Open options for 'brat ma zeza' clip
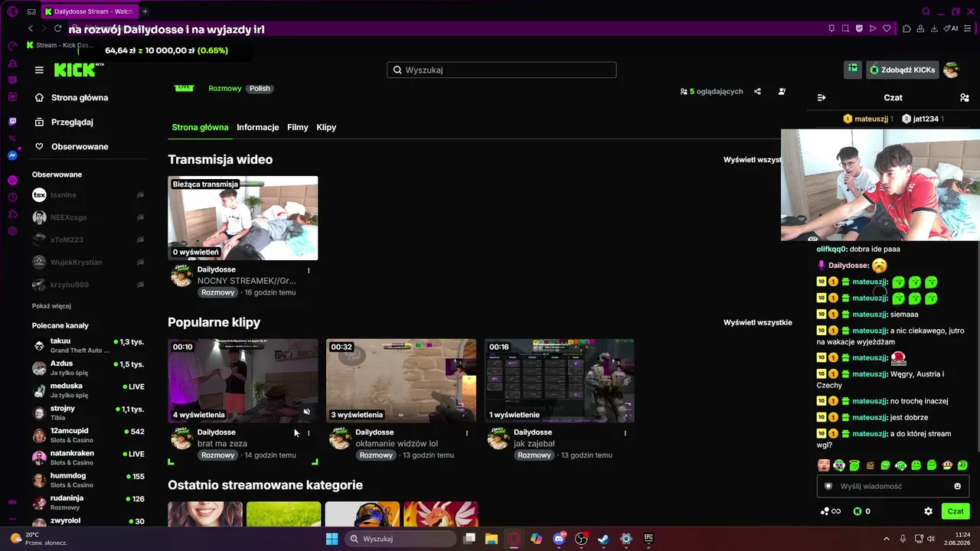 (x=309, y=433)
